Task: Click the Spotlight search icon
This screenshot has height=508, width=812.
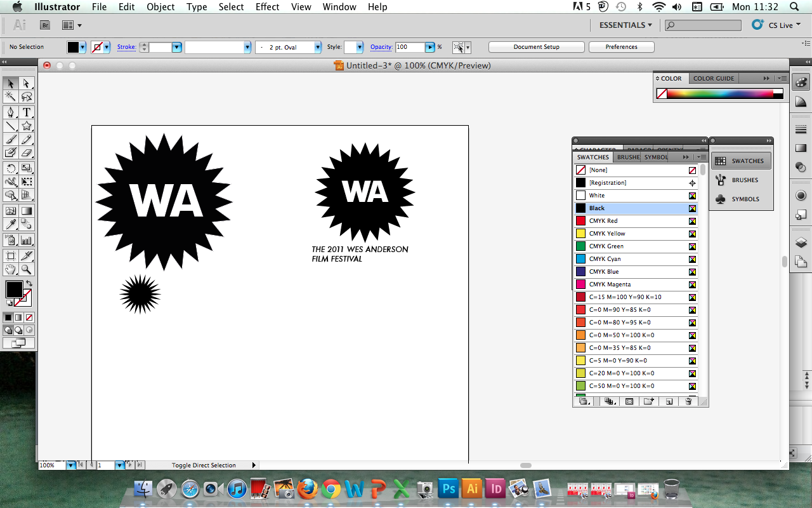Action: pyautogui.click(x=794, y=7)
